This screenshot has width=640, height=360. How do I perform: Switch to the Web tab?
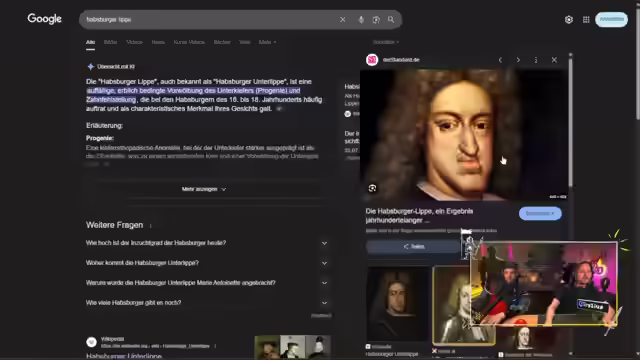pos(244,42)
